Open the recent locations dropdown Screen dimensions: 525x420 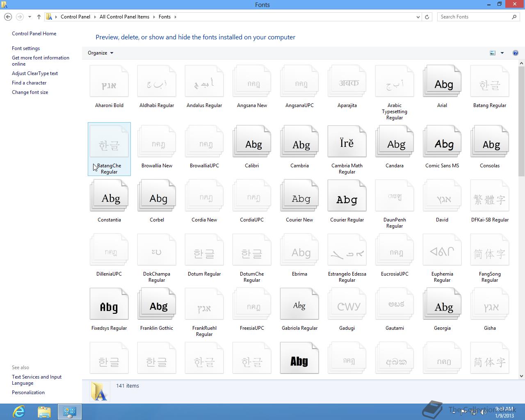tap(30, 17)
